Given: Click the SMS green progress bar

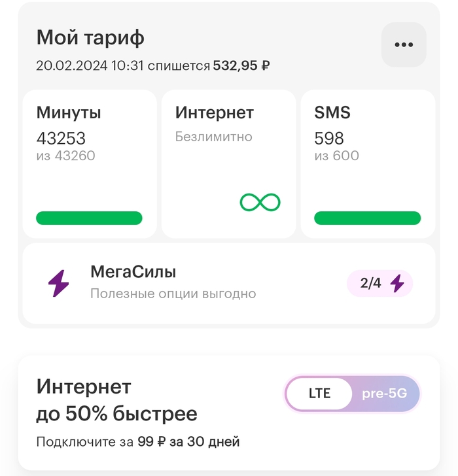Looking at the screenshot, I should click(x=367, y=218).
